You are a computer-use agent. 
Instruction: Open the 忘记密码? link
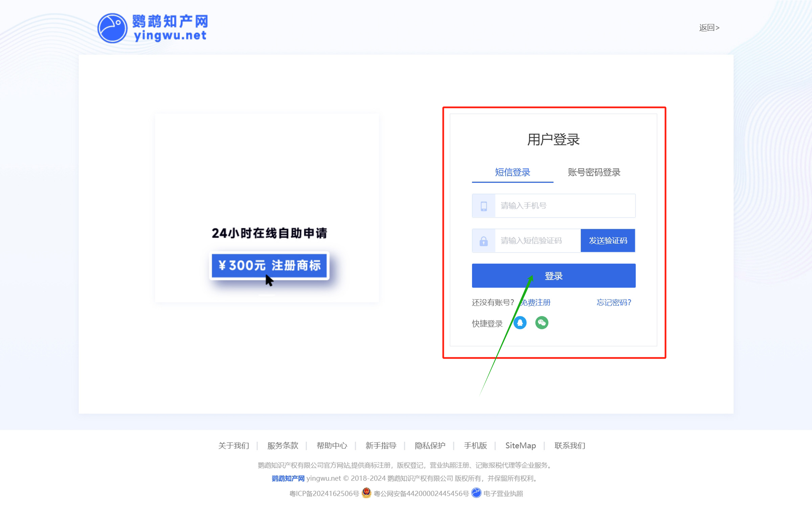[x=614, y=302]
